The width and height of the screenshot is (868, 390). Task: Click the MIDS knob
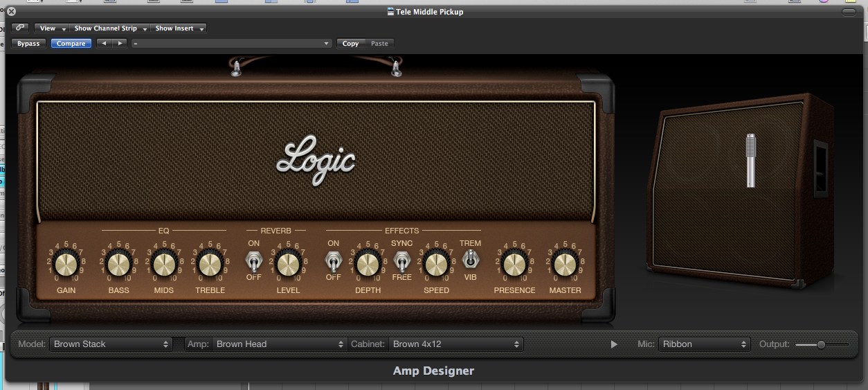pos(164,264)
